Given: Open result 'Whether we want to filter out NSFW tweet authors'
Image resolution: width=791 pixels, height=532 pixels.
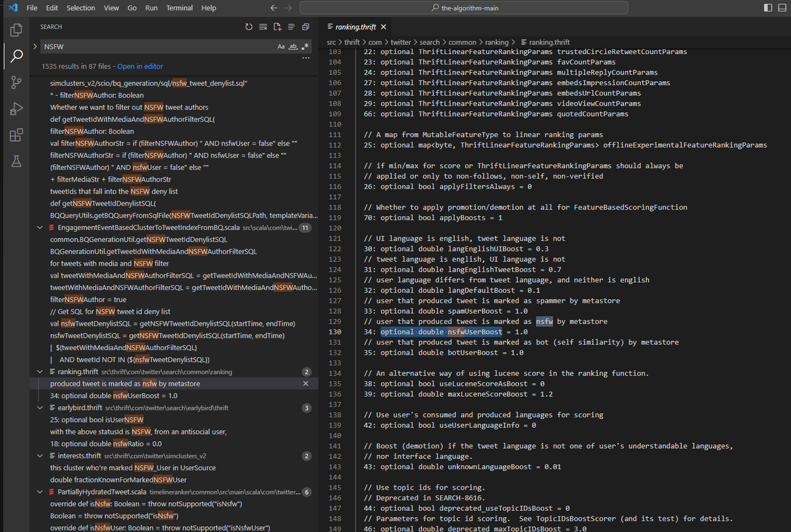Looking at the screenshot, I should click(x=129, y=107).
